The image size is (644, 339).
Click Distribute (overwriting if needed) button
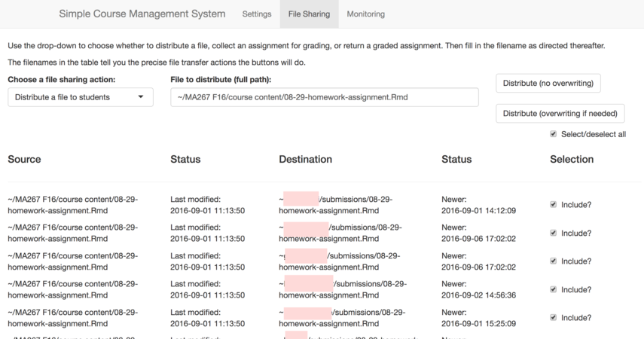tap(560, 114)
